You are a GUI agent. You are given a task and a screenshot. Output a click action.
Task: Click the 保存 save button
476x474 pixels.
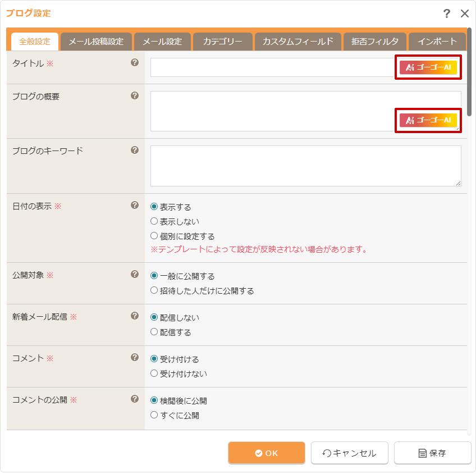[432, 453]
